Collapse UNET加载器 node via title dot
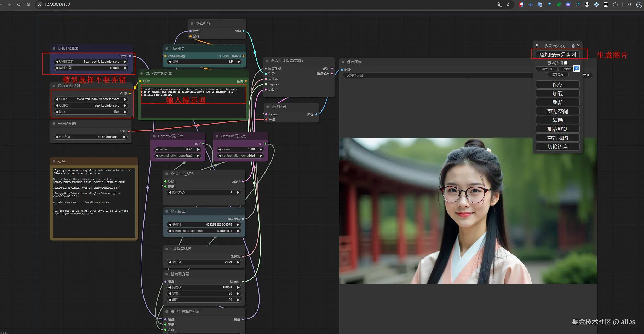Image resolution: width=644 pixels, height=334 pixels. point(54,48)
